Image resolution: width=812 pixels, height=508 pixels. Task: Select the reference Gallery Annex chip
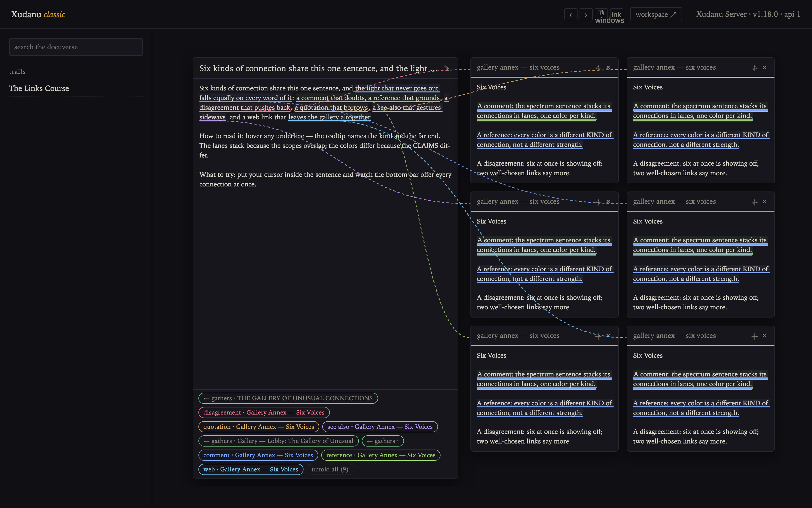[381, 455]
